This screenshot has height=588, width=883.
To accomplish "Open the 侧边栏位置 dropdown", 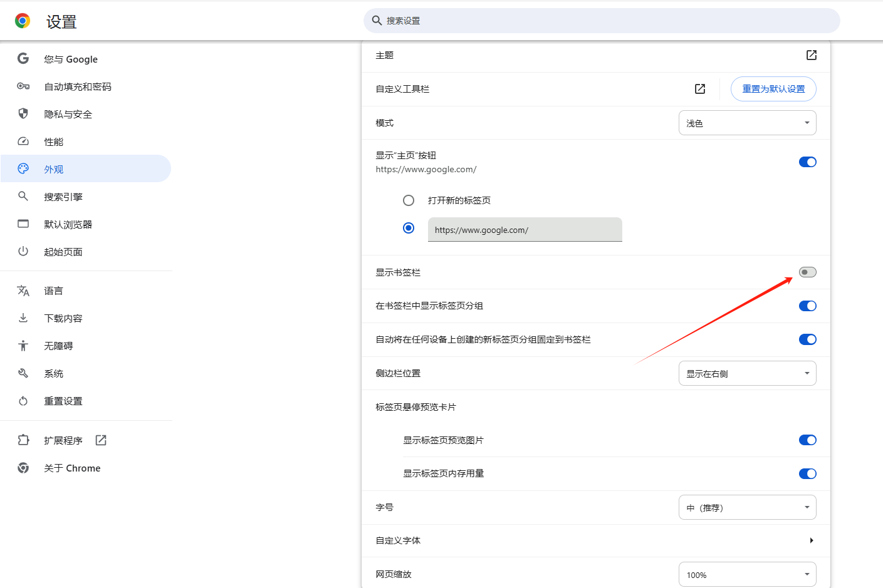I will click(748, 373).
